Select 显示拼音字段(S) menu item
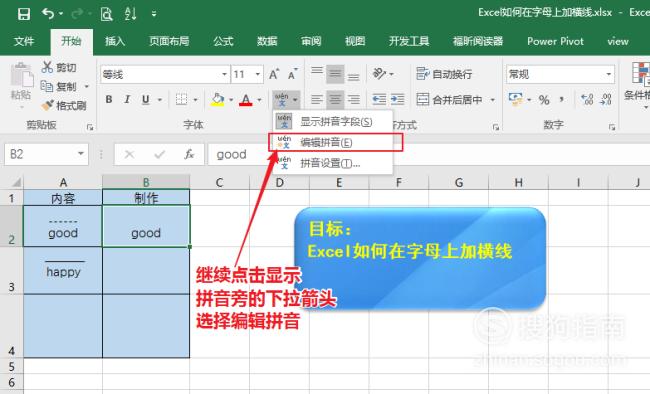 tap(332, 122)
